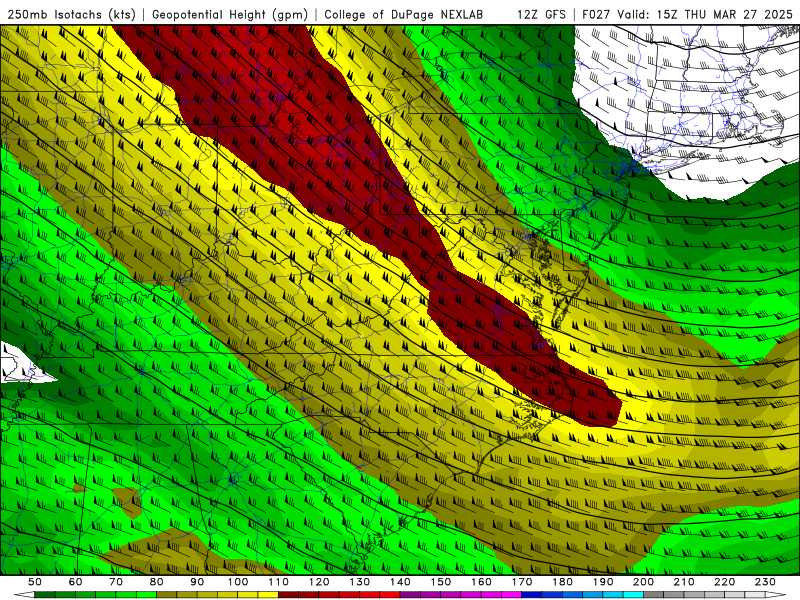Select the dark maroon swatch just right of 110

point(288,594)
